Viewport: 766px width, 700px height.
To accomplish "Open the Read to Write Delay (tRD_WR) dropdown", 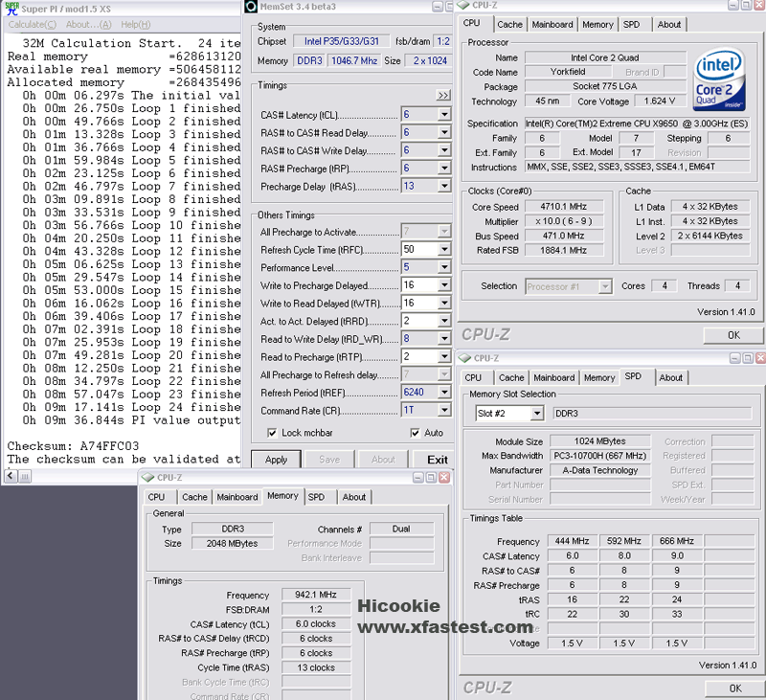I will pos(444,339).
